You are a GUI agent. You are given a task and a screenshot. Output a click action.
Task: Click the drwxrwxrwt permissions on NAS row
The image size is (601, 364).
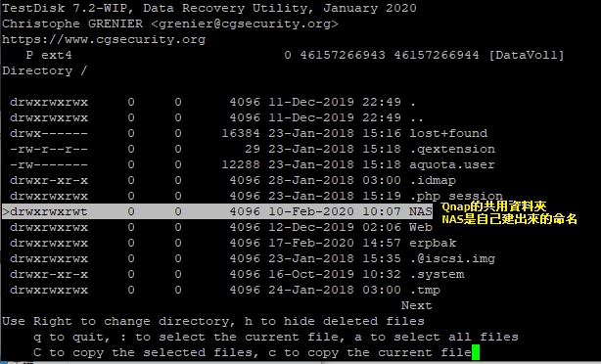(x=49, y=211)
